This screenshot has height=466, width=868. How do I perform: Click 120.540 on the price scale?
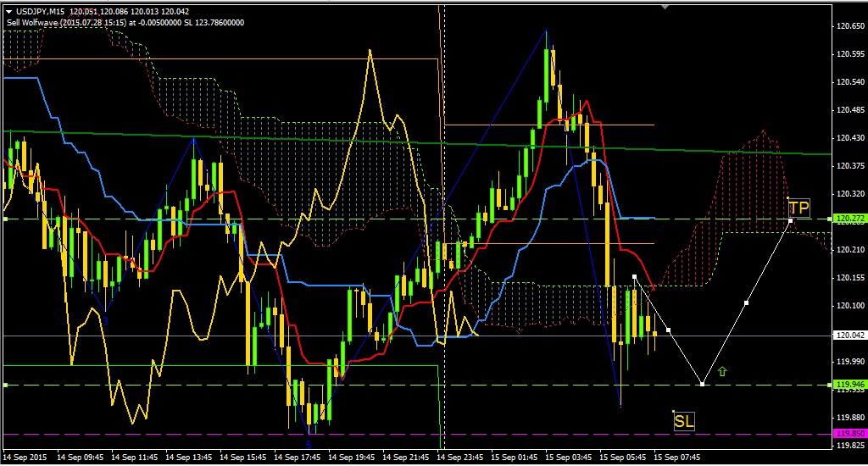pos(850,82)
